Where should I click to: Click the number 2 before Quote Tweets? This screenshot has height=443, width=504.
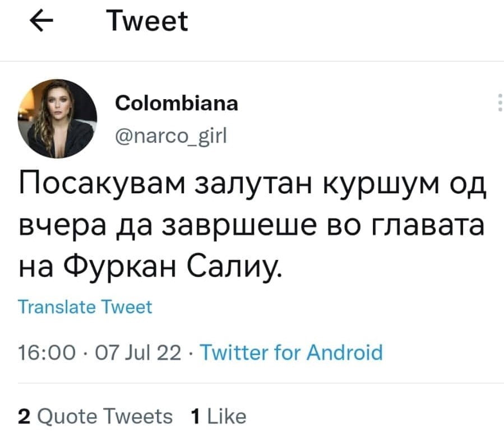(x=24, y=417)
